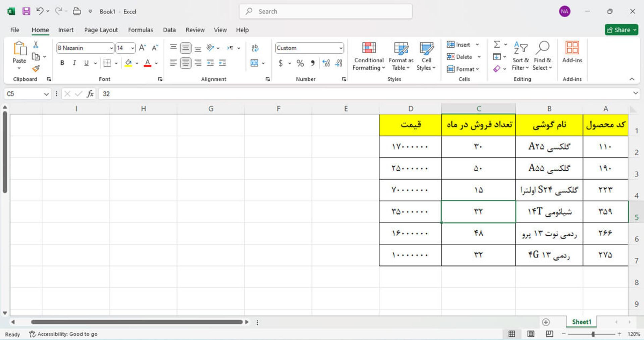The width and height of the screenshot is (644, 340).
Task: Click the Quick Print icon
Action: (x=77, y=11)
